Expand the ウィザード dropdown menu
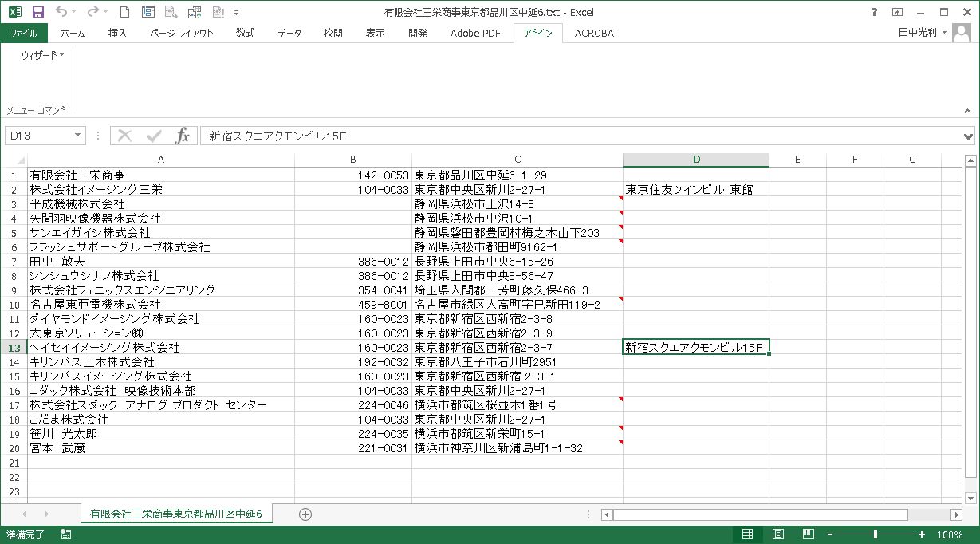Screen dimensions: 980x544 (43, 55)
